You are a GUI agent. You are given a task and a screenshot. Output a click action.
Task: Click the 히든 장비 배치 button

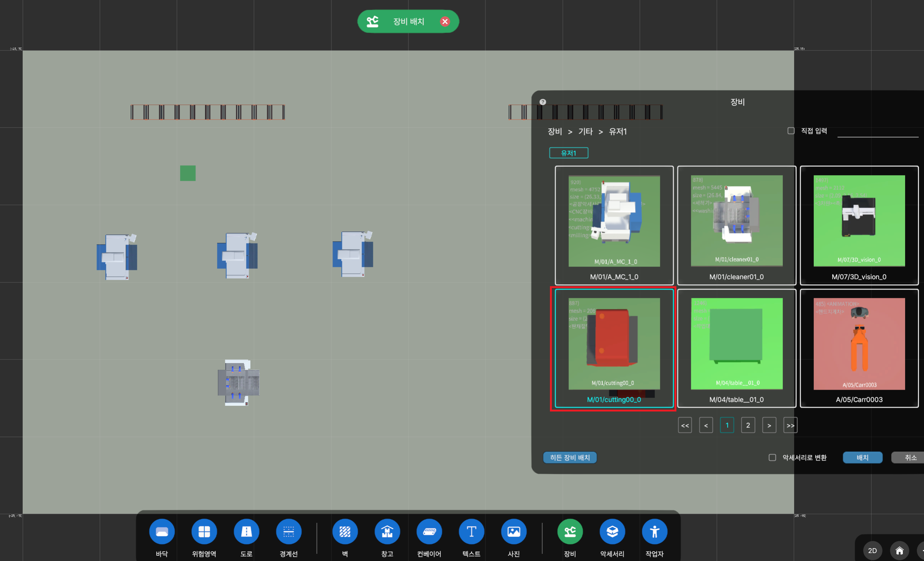(570, 458)
